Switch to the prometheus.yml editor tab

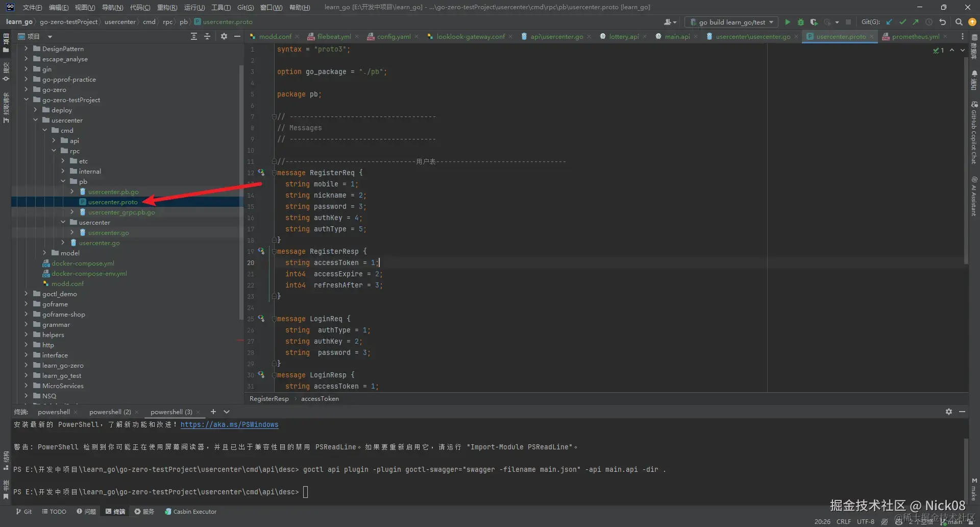[915, 36]
